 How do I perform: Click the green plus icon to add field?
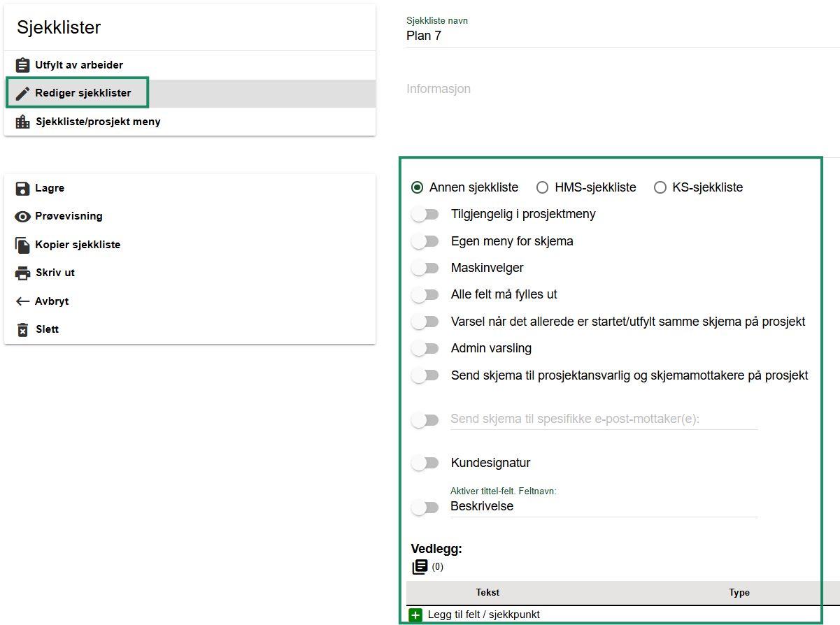(415, 615)
